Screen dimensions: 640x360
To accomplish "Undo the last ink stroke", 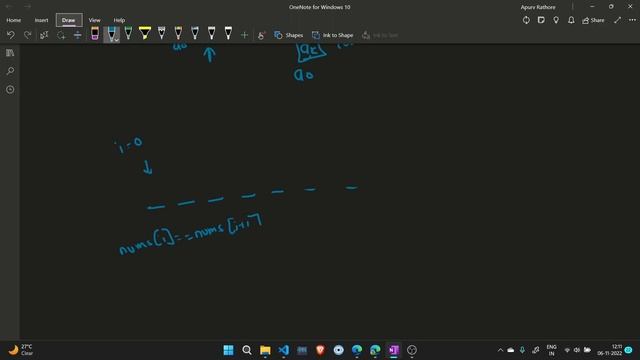I will click(11, 35).
